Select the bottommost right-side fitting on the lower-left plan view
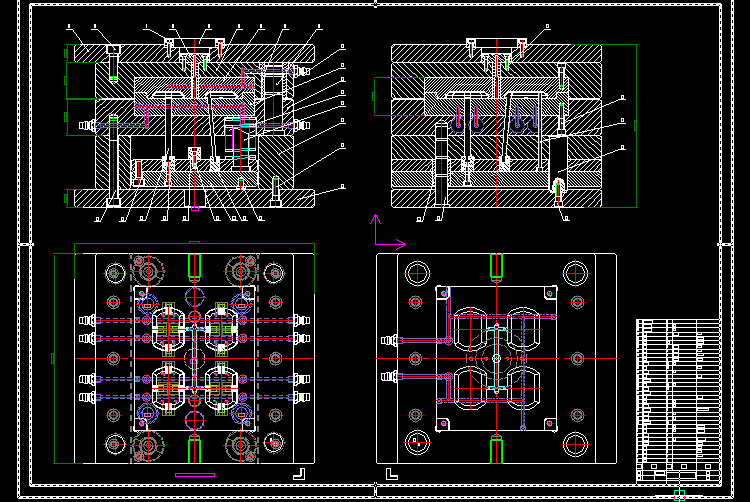 click(301, 397)
